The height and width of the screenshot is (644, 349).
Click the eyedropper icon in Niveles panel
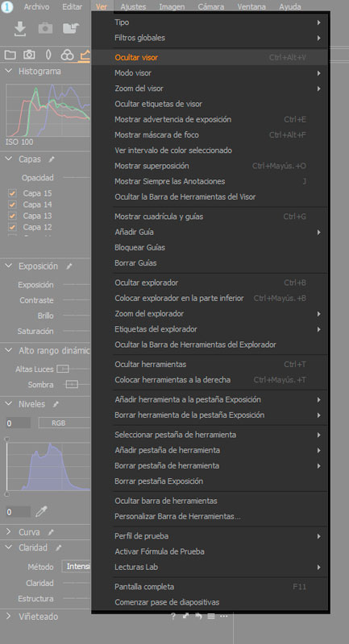pos(41,511)
